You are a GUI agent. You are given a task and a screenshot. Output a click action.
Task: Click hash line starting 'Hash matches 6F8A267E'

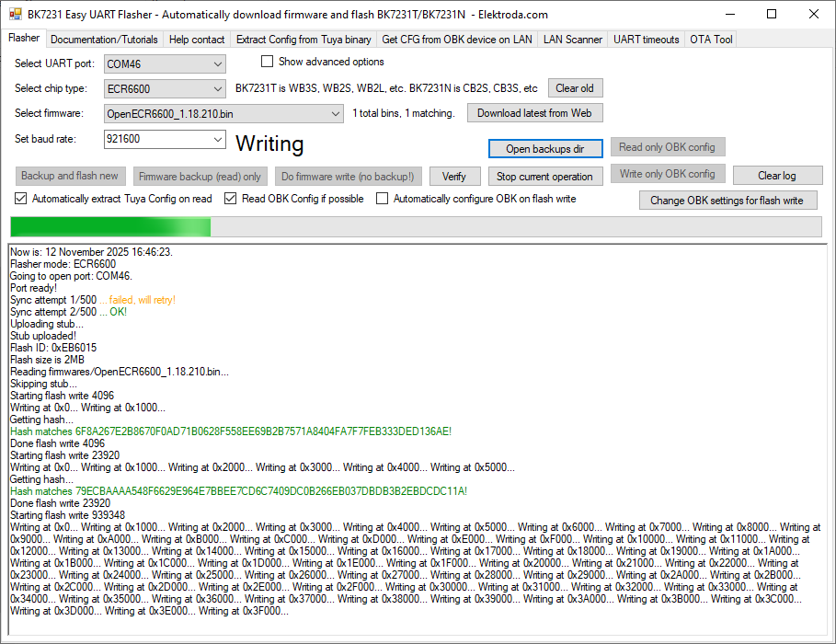coord(231,431)
